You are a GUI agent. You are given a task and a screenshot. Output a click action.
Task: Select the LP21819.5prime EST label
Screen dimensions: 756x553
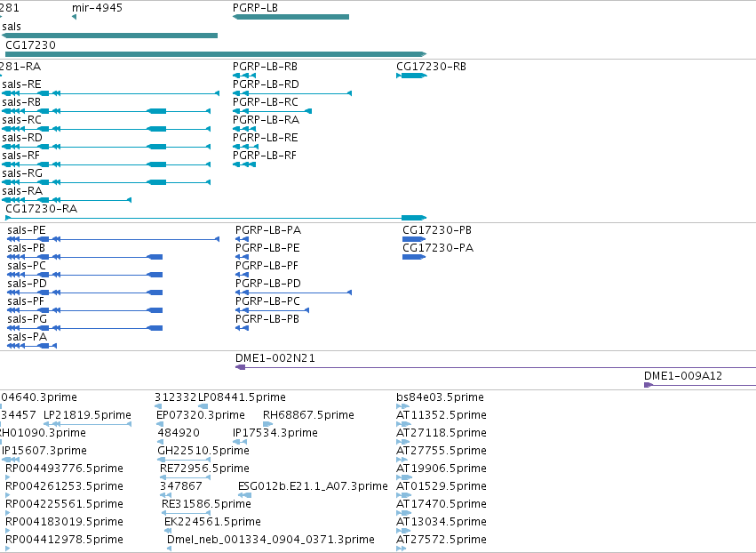tap(87, 415)
